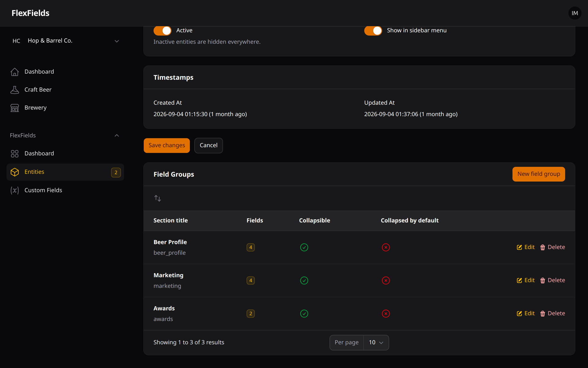Viewport: 588px width, 368px height.
Task: Open Craft Beer in the sidebar
Action: [x=65, y=90]
